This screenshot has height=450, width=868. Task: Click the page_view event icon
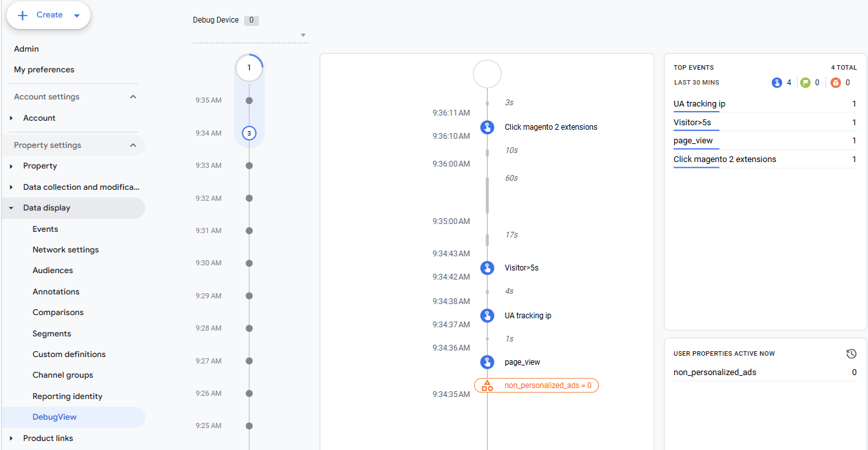point(488,362)
